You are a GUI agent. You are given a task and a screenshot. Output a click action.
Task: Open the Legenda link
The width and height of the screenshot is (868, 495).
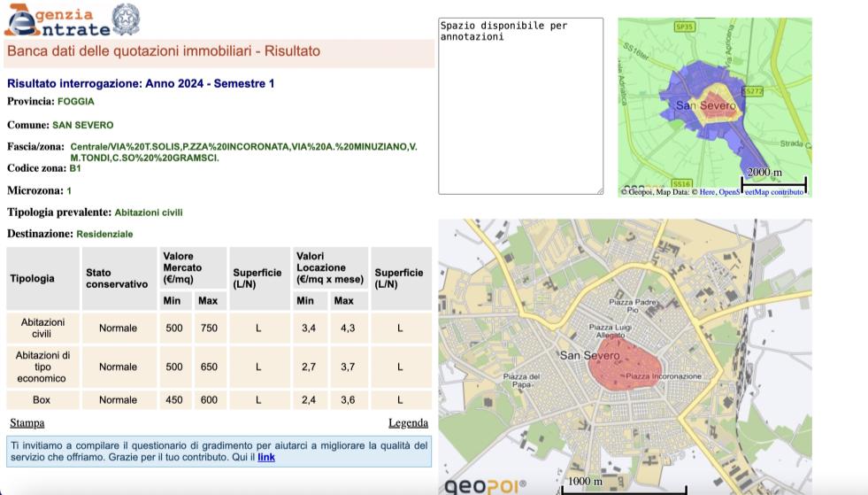408,423
